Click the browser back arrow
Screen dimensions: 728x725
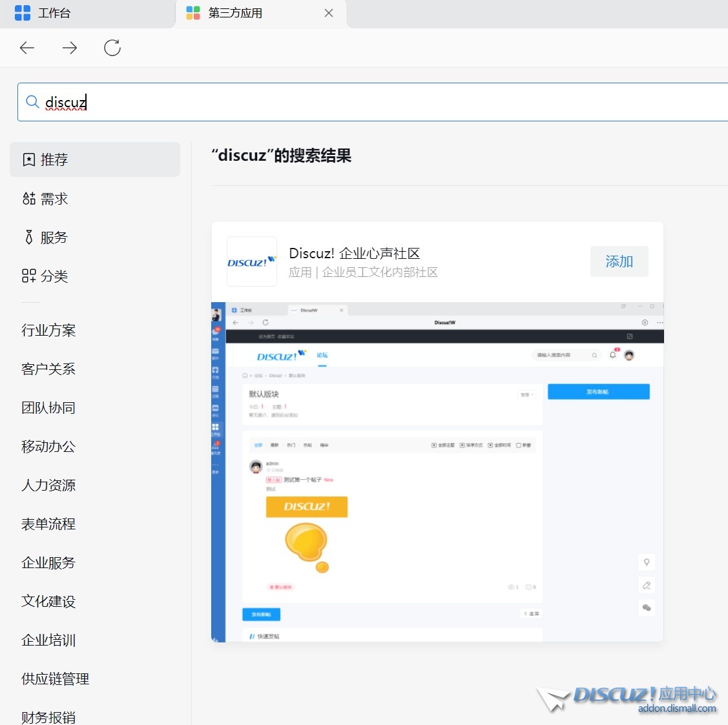[x=27, y=48]
